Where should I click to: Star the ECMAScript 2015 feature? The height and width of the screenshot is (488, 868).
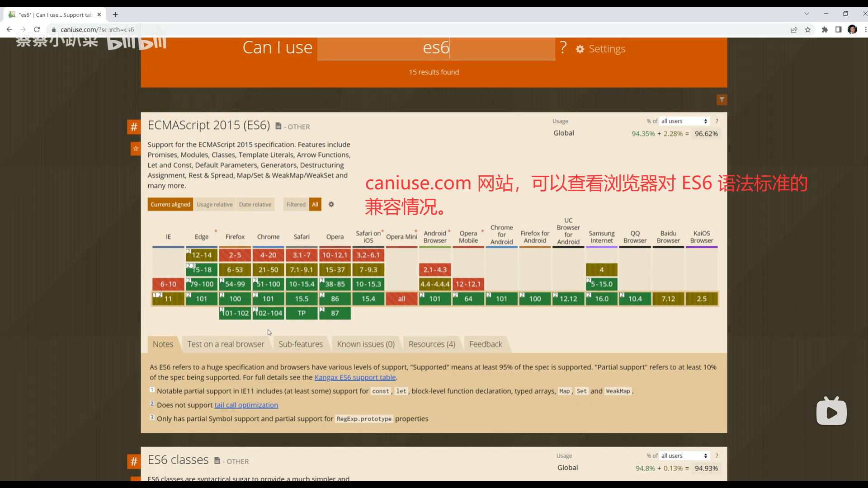point(135,149)
